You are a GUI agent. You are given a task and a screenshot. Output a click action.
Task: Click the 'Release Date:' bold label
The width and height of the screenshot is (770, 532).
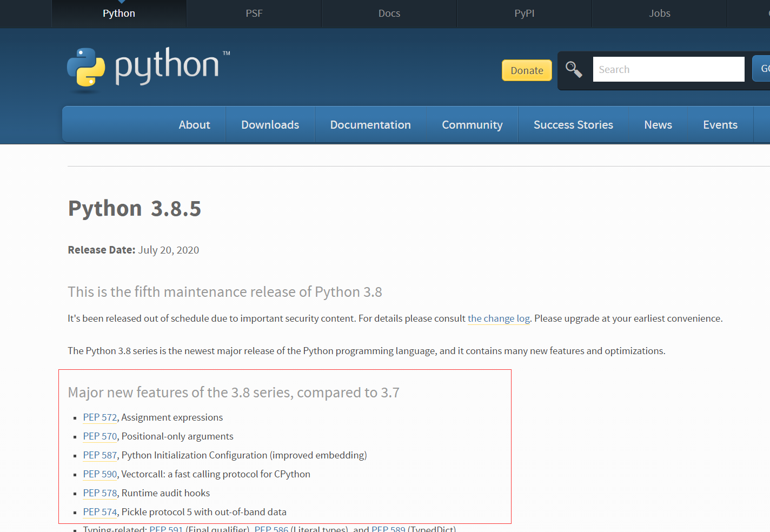tap(102, 250)
